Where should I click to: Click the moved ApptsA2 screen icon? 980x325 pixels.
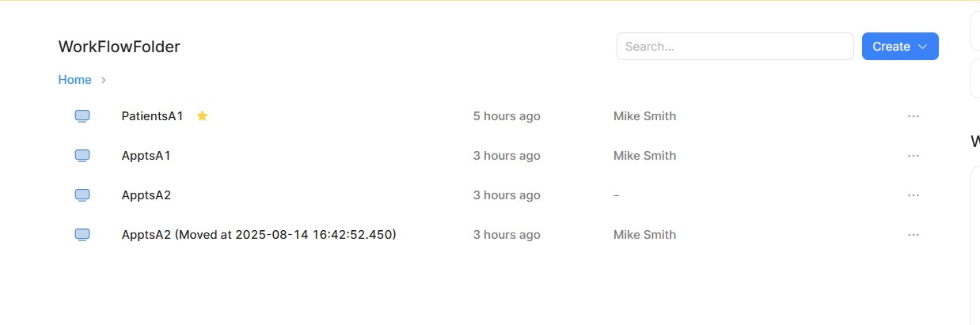(82, 235)
